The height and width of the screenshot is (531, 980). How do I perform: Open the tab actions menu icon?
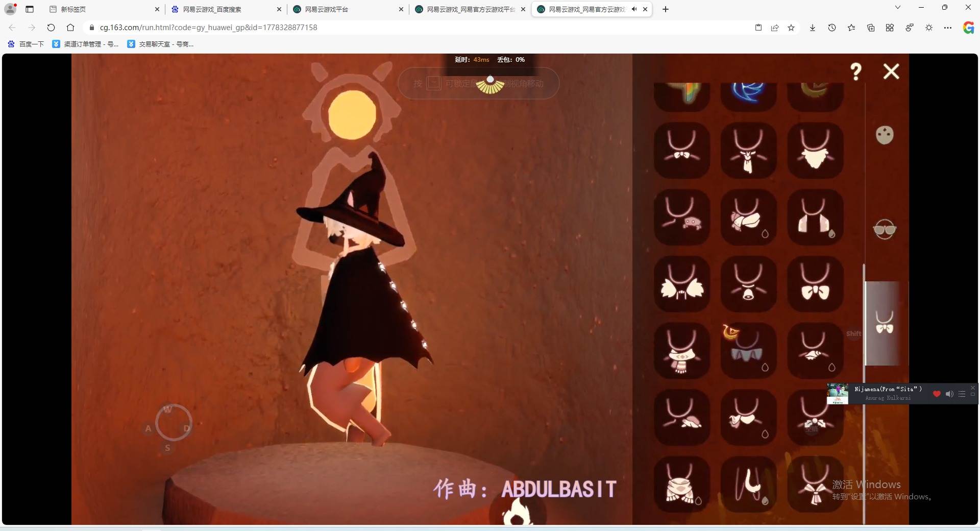coord(30,9)
